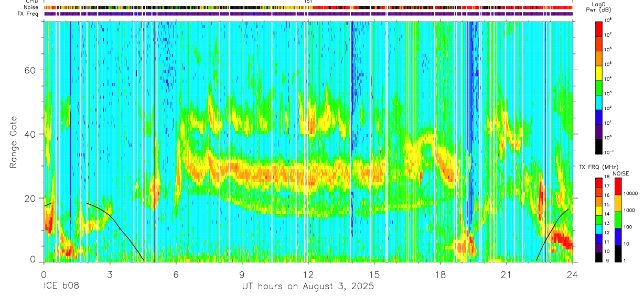Image resolution: width=644 pixels, height=297 pixels.
Task: Click the x-axis tick label '21'
Action: point(506,274)
